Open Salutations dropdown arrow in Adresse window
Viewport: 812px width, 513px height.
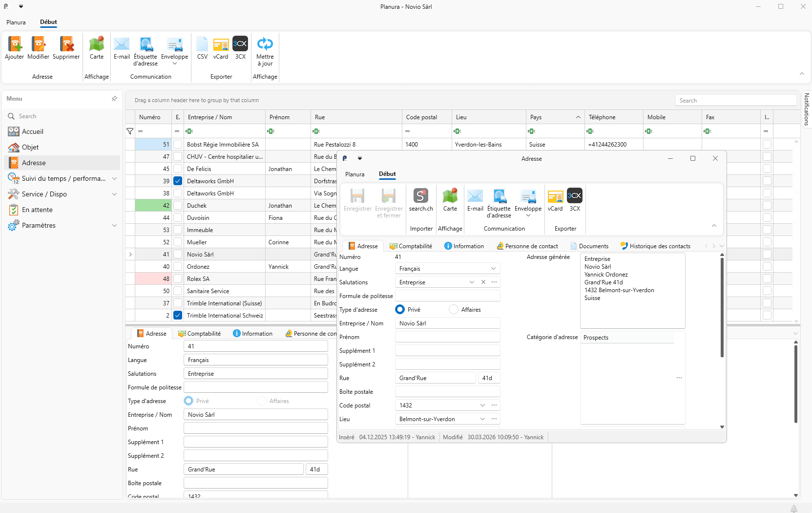point(472,282)
